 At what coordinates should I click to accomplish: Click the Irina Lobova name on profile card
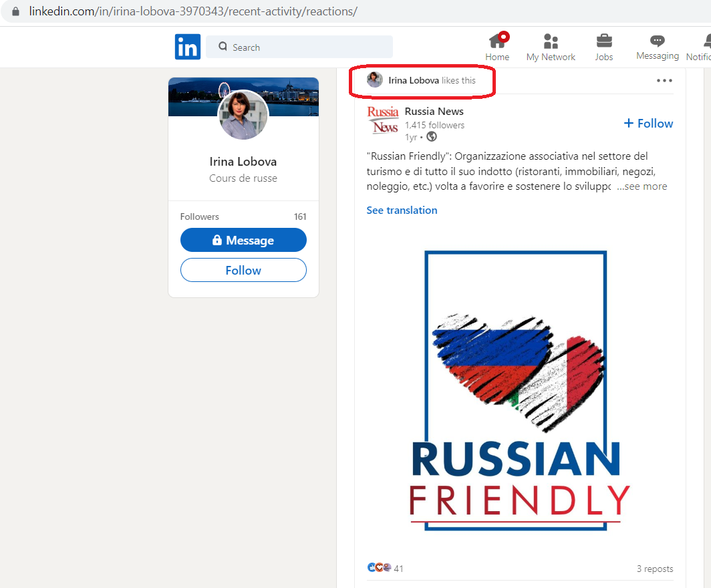[x=243, y=162]
